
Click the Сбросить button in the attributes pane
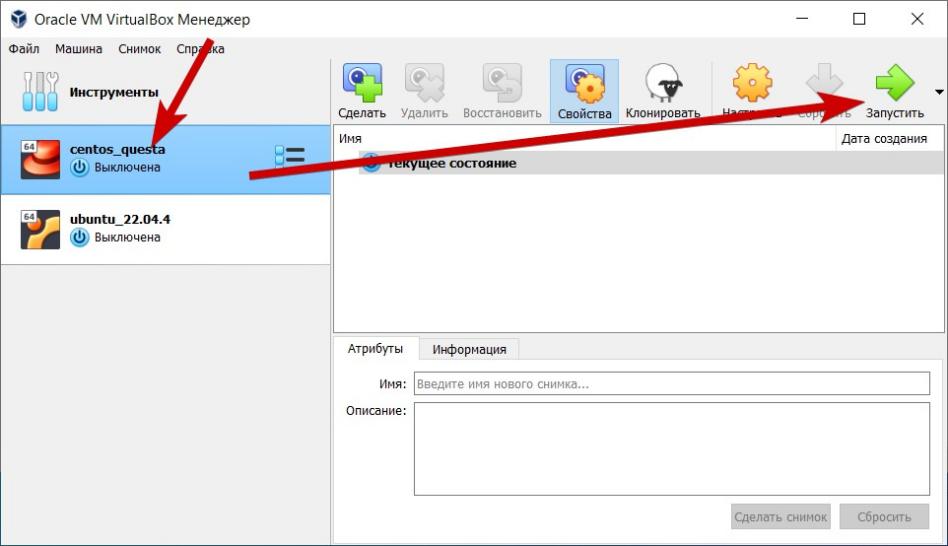point(884,517)
